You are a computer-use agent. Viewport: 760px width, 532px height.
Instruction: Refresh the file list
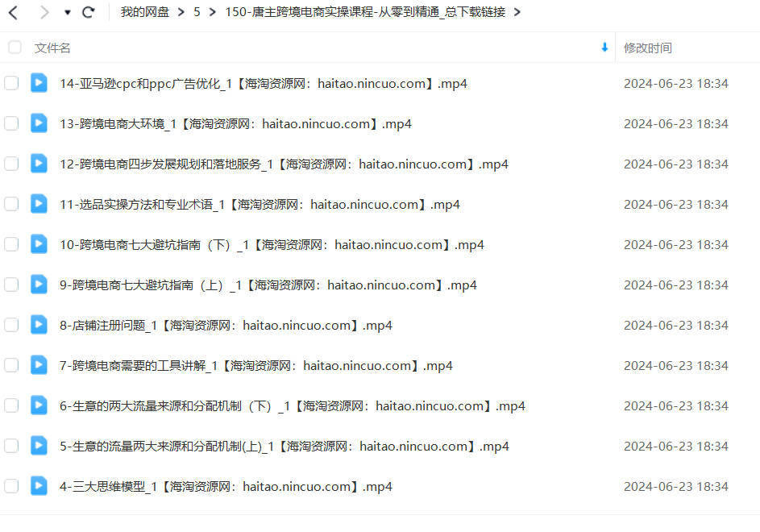[88, 12]
